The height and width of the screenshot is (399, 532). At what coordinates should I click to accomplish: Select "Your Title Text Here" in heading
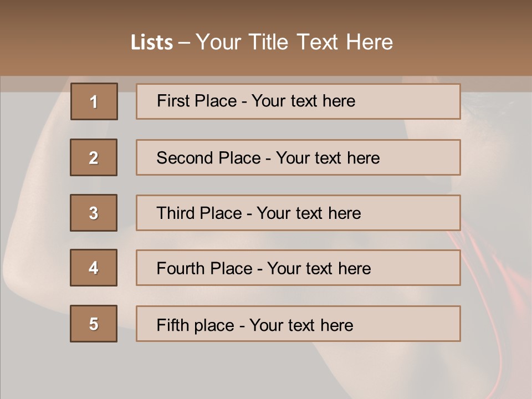[294, 42]
